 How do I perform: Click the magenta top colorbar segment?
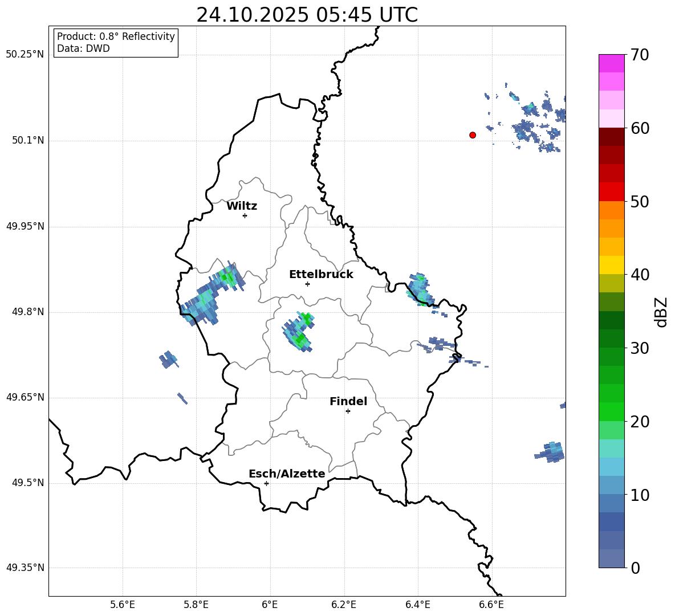611,63
